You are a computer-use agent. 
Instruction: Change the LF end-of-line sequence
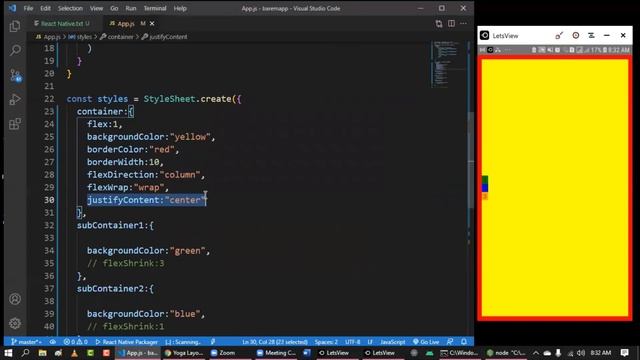370,342
